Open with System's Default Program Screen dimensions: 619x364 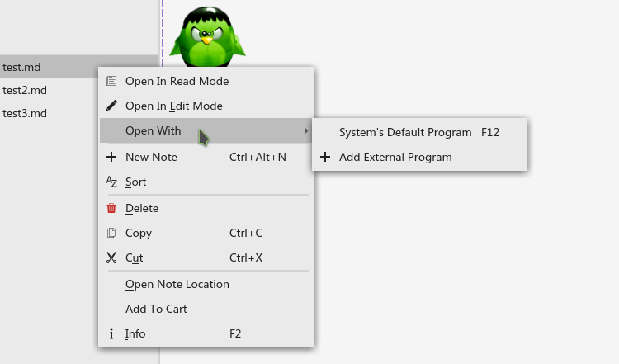click(x=419, y=132)
